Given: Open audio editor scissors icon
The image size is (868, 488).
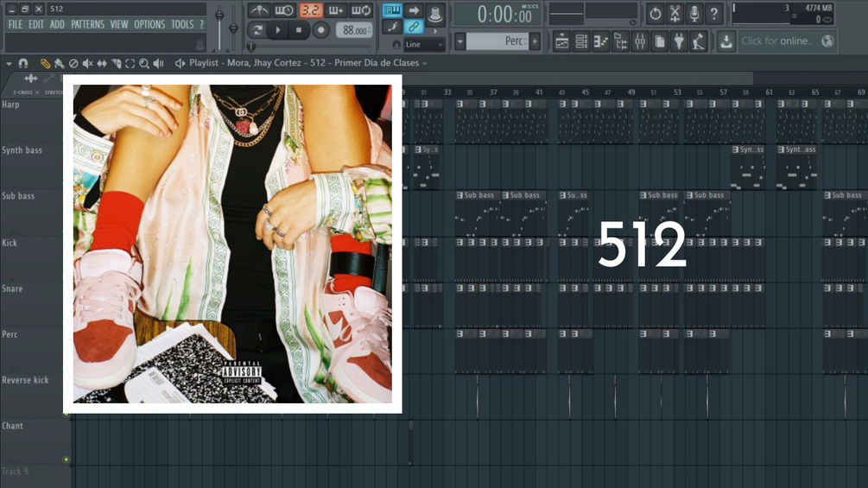Looking at the screenshot, I should [x=675, y=13].
